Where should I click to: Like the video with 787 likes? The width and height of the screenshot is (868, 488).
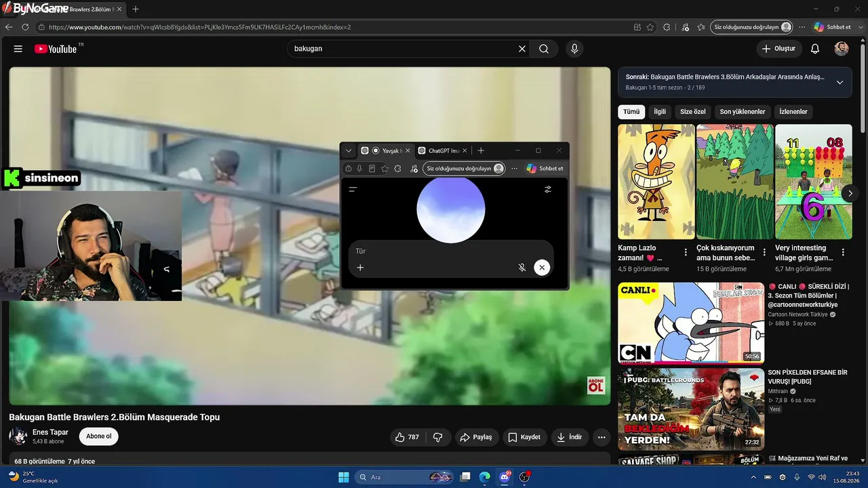(407, 437)
